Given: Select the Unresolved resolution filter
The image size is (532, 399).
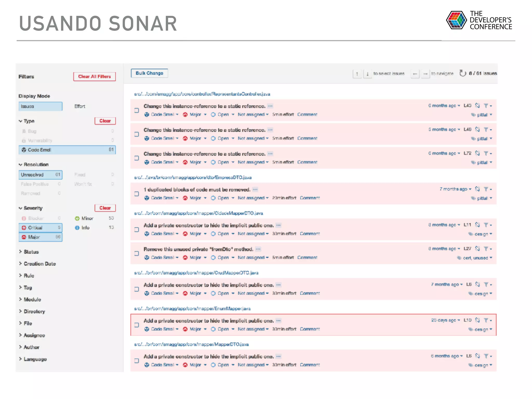Looking at the screenshot, I should [x=41, y=175].
